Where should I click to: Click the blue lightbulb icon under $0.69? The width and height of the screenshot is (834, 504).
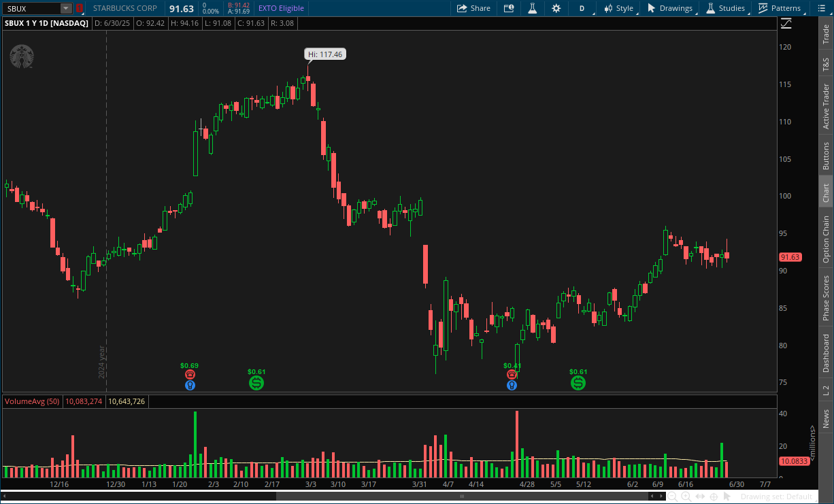190,385
